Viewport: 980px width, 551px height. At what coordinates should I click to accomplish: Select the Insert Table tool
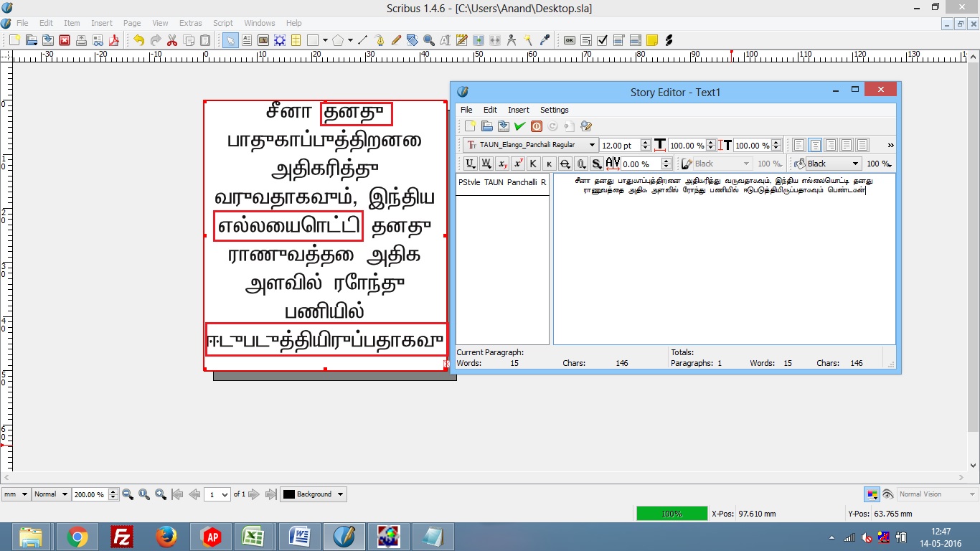(296, 40)
